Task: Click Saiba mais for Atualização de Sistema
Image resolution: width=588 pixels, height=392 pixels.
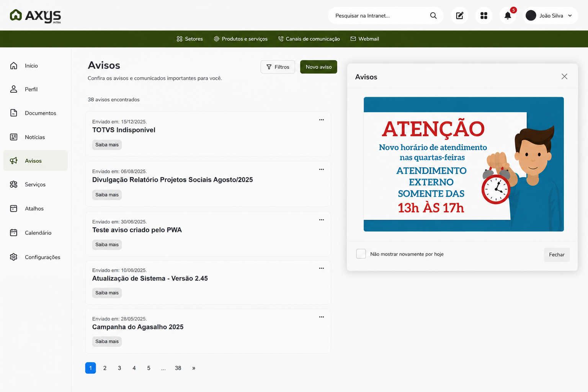Action: click(x=107, y=293)
